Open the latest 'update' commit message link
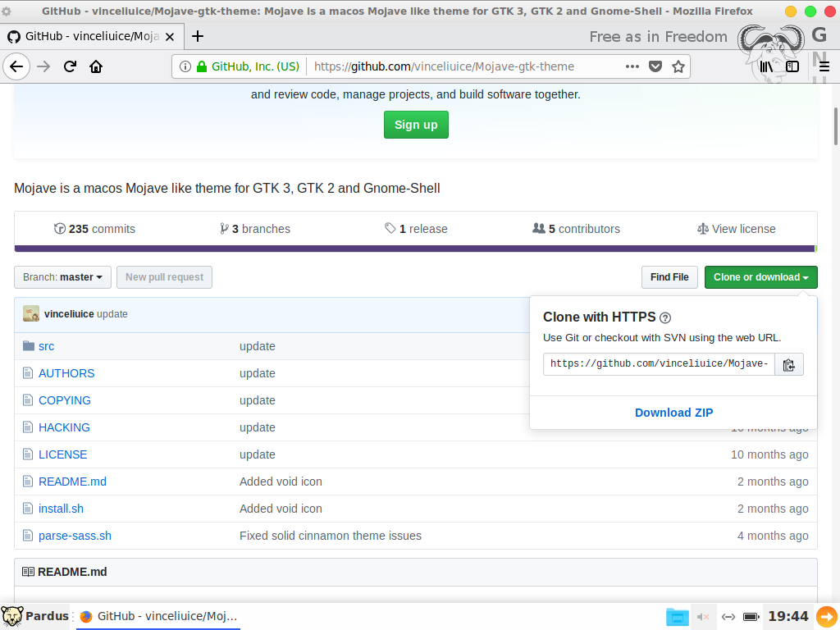 coord(112,314)
